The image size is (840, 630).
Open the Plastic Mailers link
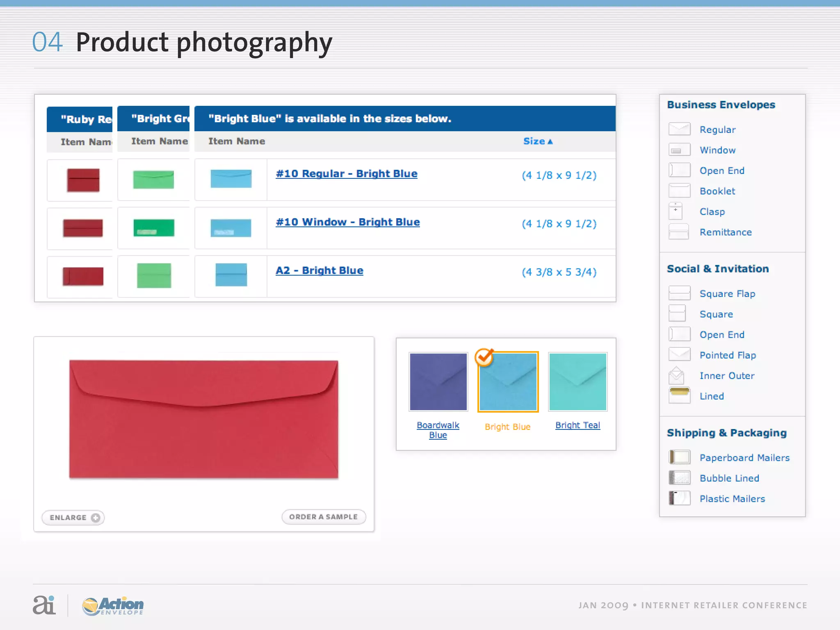732,499
